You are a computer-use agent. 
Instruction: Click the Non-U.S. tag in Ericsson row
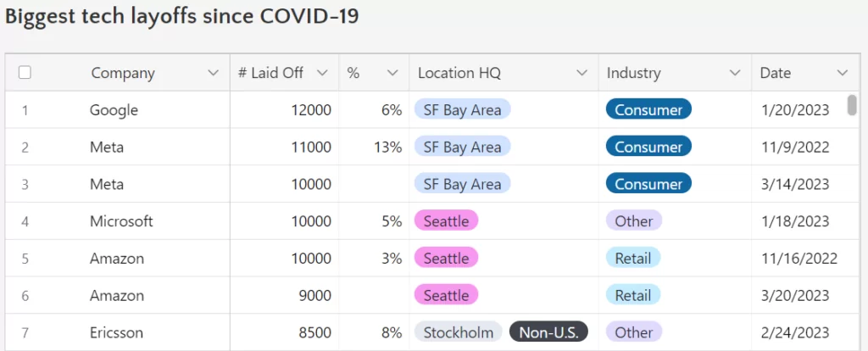click(x=548, y=332)
